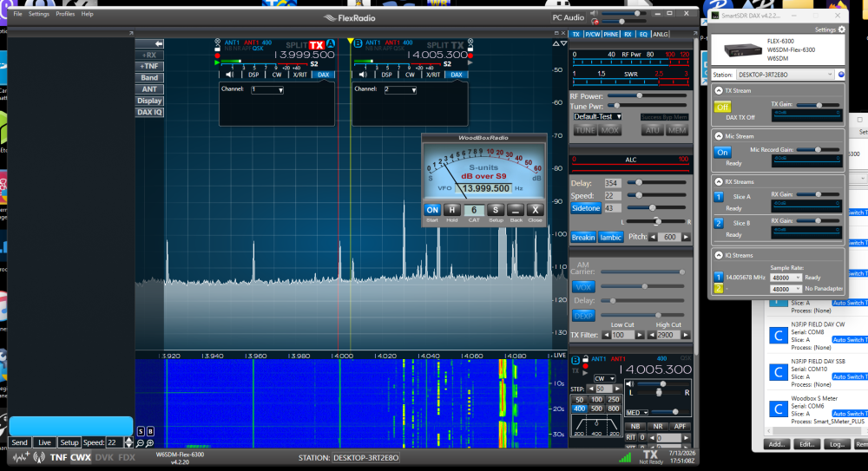Viewport: 868px width, 471px height.
Task: Adjust the DAX TX Gain slider
Action: (818, 105)
